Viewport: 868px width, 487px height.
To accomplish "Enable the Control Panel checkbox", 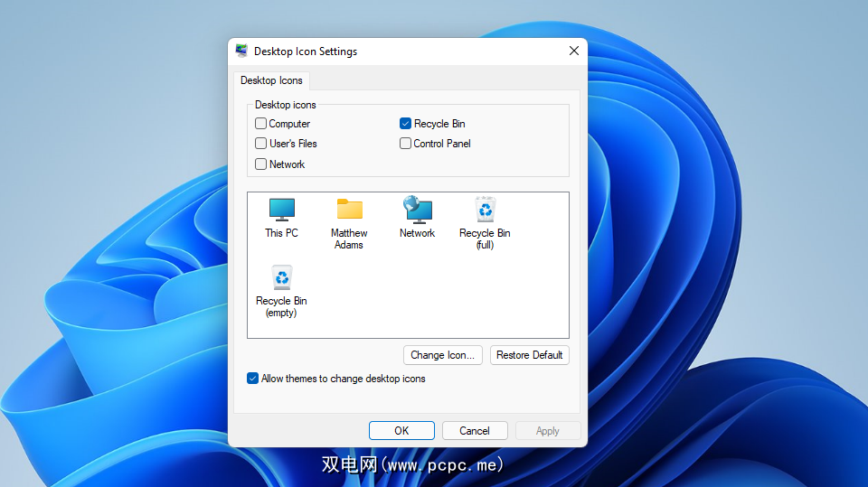I will pyautogui.click(x=406, y=144).
